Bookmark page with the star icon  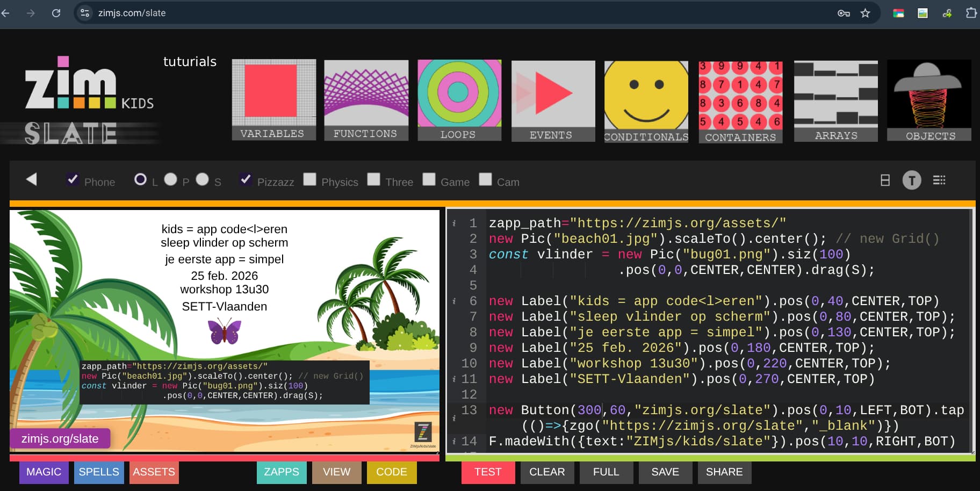(x=865, y=13)
